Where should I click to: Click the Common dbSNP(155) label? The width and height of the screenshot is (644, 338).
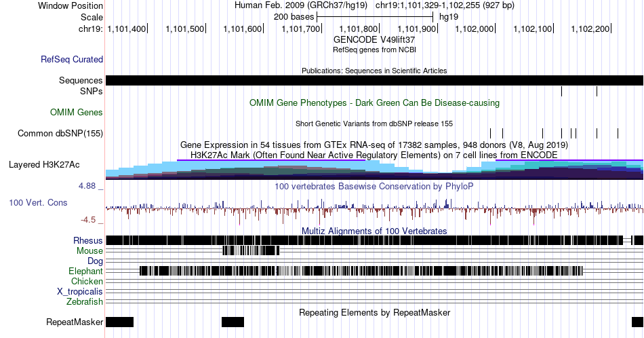[60, 133]
